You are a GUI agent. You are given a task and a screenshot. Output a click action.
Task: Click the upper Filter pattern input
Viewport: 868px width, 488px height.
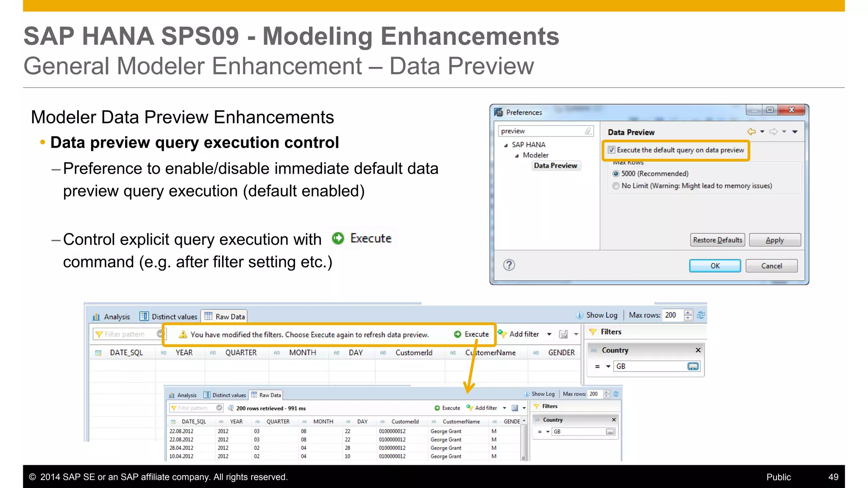[125, 334]
